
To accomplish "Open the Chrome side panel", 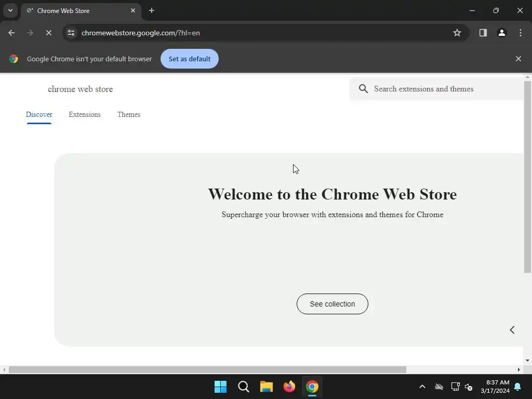I will (483, 33).
